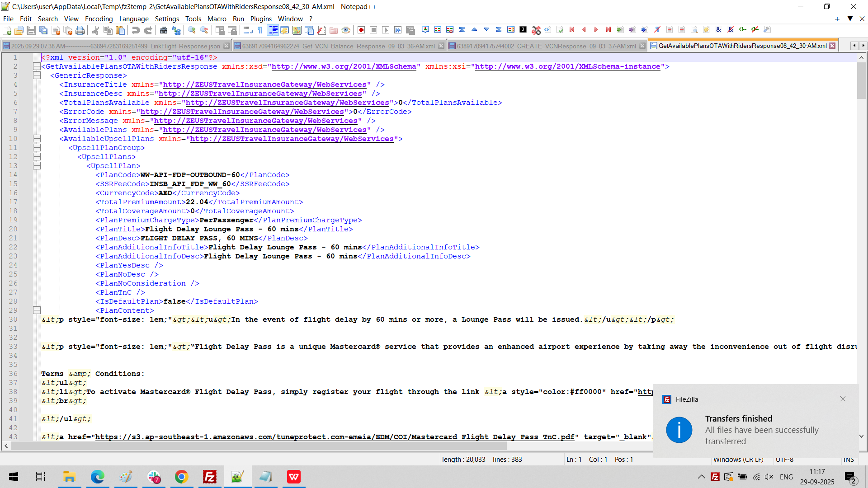
Task: Collapse the GenericResponse fold marker on line 3
Action: pos(37,75)
